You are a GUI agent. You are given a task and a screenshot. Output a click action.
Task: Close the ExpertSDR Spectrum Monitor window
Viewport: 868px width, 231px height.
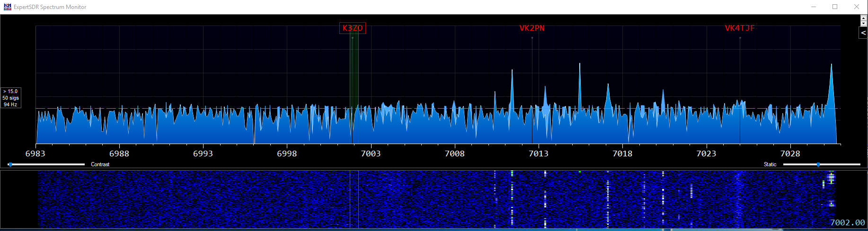[857, 7]
